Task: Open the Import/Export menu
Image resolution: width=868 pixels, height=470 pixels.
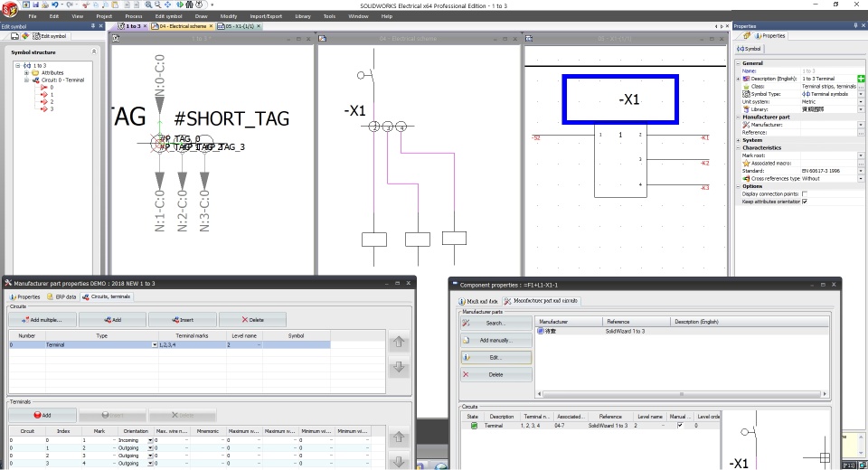Action: tap(266, 16)
